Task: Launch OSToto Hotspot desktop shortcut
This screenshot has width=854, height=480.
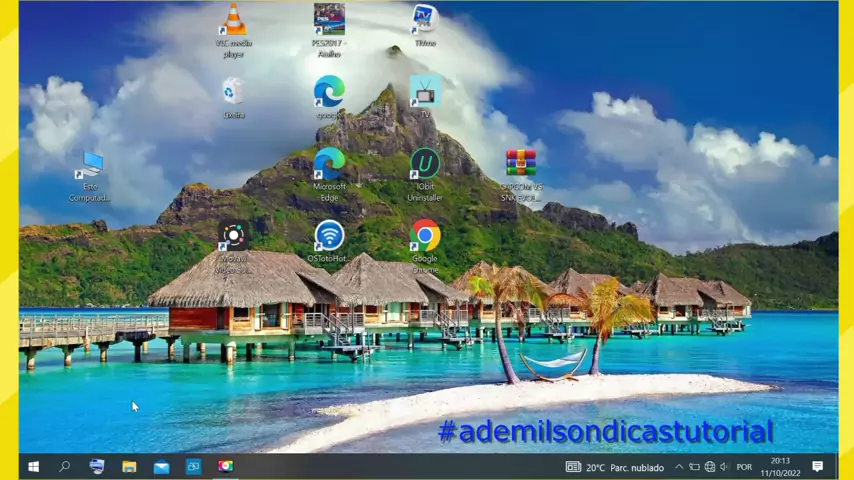Action: pos(329,236)
